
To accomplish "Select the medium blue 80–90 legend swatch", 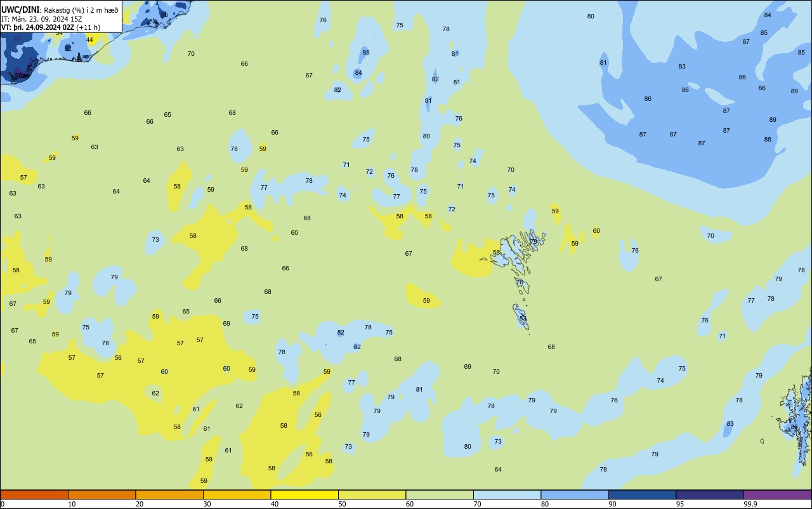I will tap(575, 494).
